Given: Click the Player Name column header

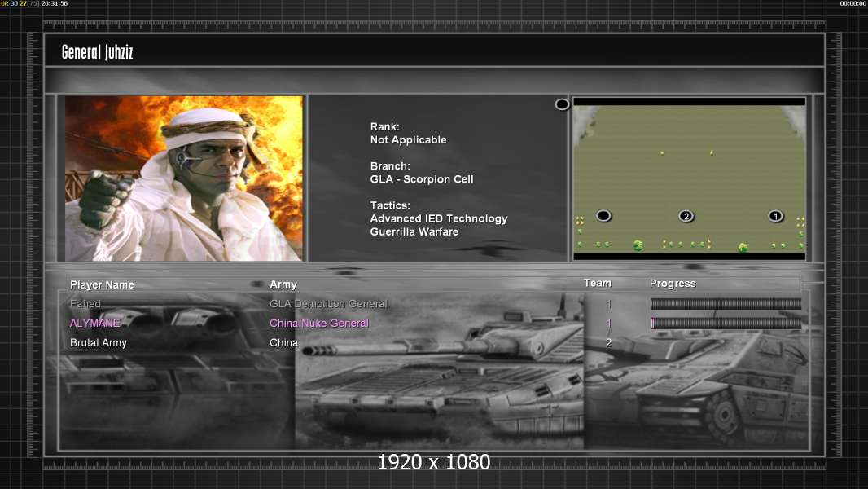Looking at the screenshot, I should [102, 284].
